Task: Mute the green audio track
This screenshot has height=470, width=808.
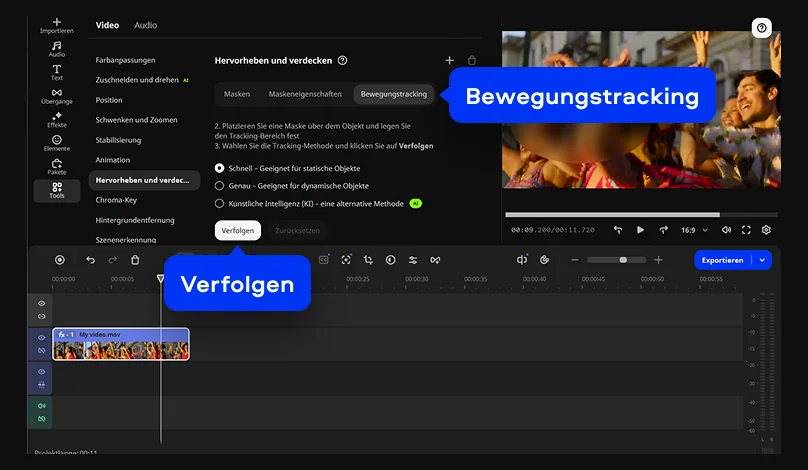Action: (42, 406)
